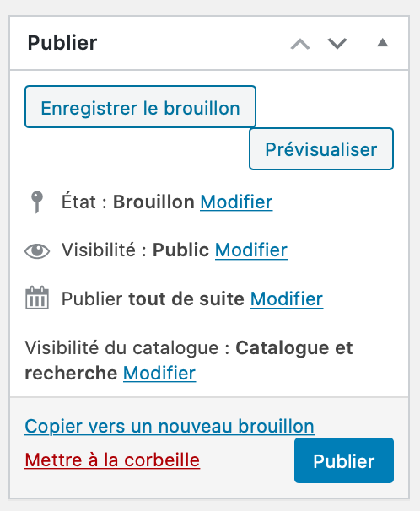Save draft via Enregistrer le brouillon
420x511 pixels.
(x=141, y=106)
